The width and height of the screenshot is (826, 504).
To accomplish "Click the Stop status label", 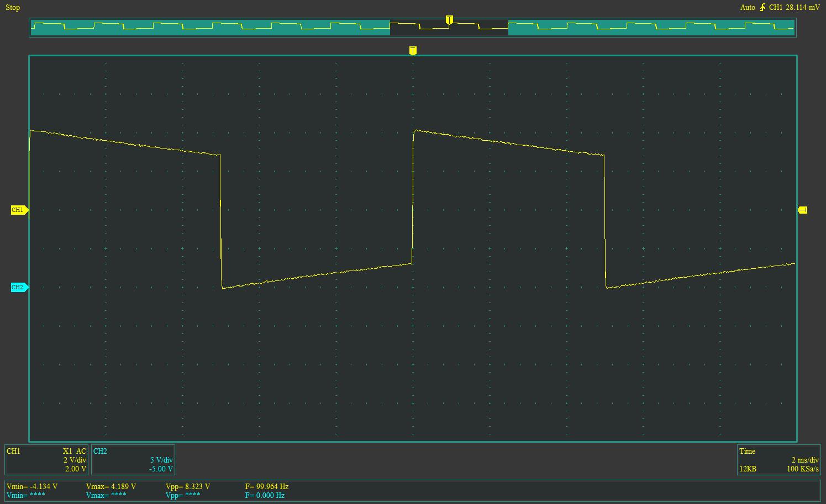I will 13,7.
